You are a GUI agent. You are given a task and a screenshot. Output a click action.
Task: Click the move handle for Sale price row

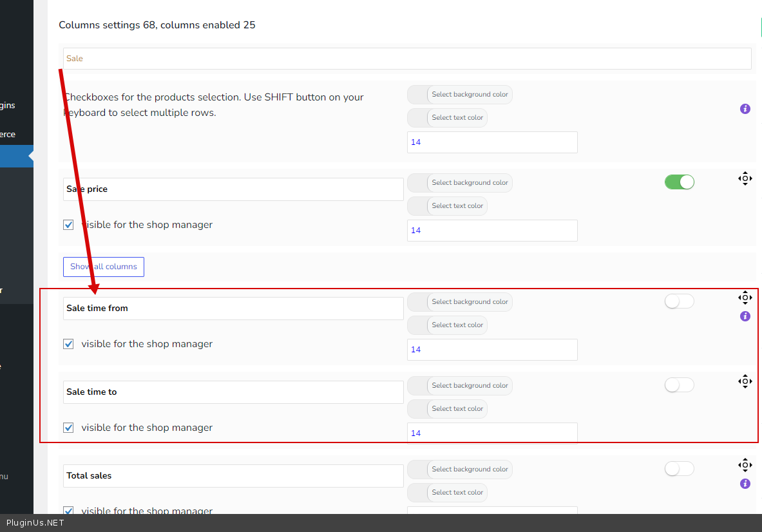[x=745, y=178]
